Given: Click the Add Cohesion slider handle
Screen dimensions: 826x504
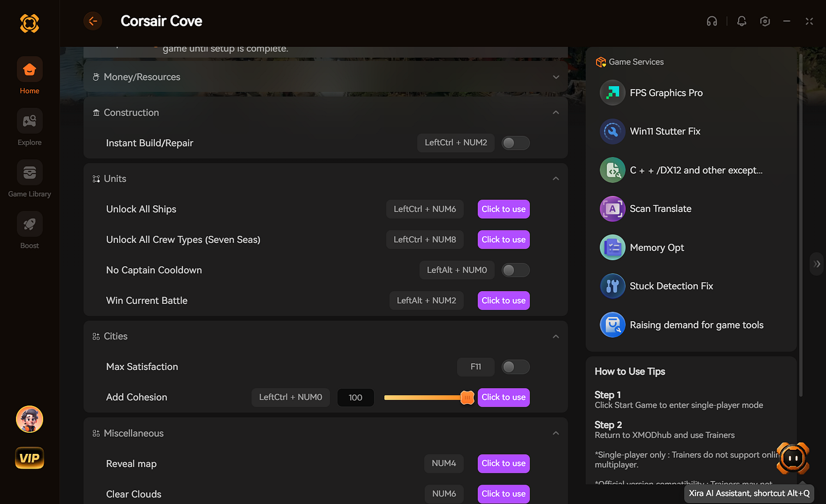Looking at the screenshot, I should point(467,398).
